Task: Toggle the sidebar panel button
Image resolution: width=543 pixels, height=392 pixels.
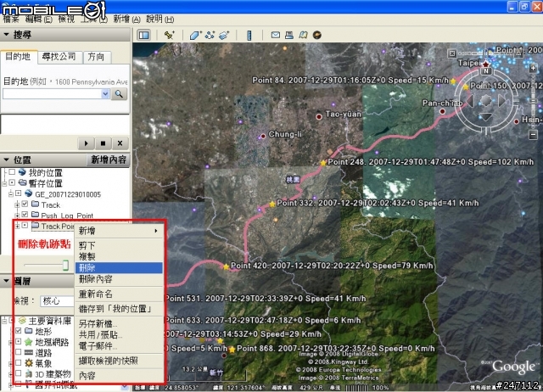Action: coord(143,35)
